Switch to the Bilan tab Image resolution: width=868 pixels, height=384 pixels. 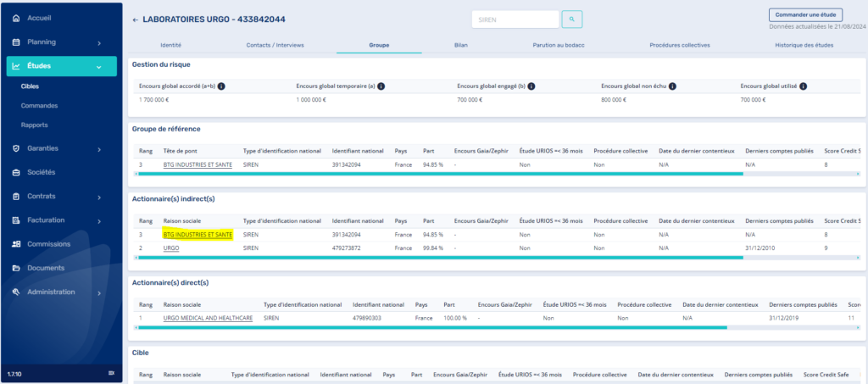(x=460, y=45)
